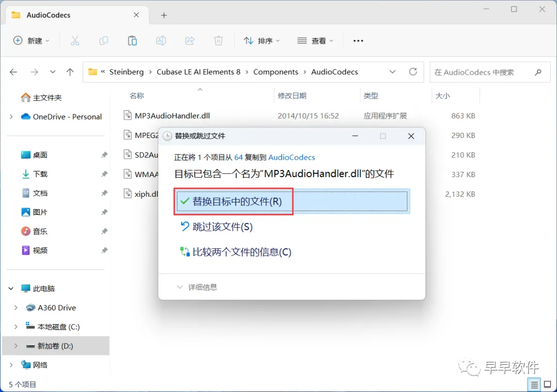Viewport: 557px width, 392px height.
Task: Open 桌面 in quick access
Action: [34, 155]
